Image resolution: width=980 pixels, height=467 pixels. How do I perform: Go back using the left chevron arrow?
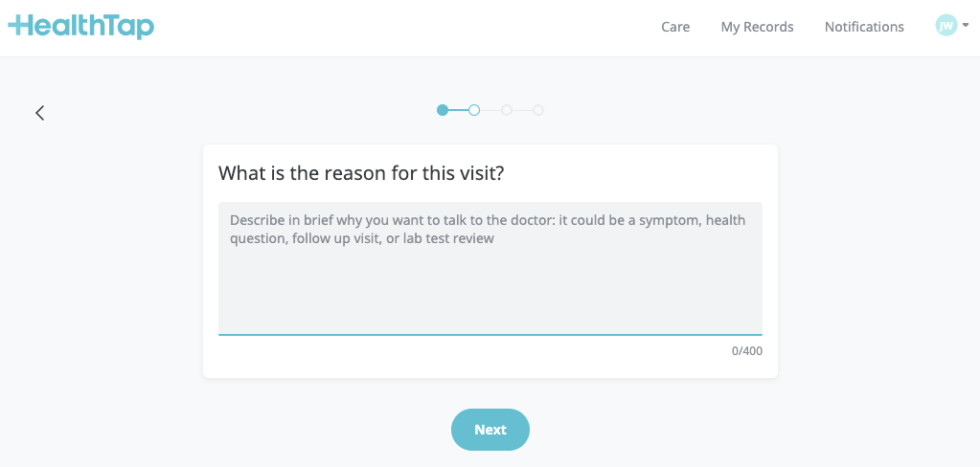40,113
